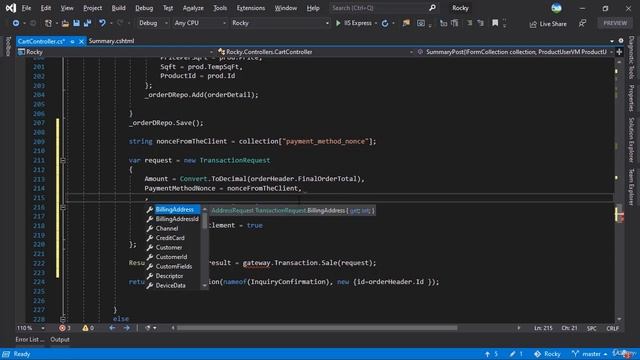Click the unpushed commits arrow indicator
640x360 pixels.
coord(491,354)
